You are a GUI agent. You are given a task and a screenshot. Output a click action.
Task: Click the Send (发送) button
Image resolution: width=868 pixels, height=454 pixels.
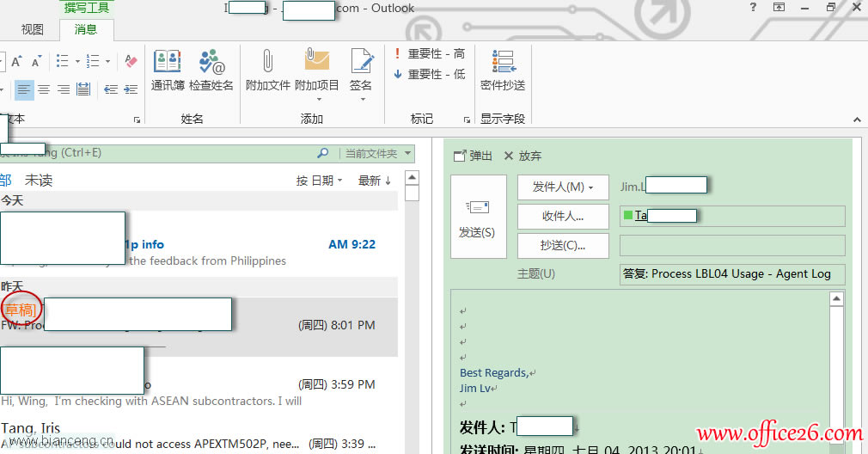(x=478, y=216)
